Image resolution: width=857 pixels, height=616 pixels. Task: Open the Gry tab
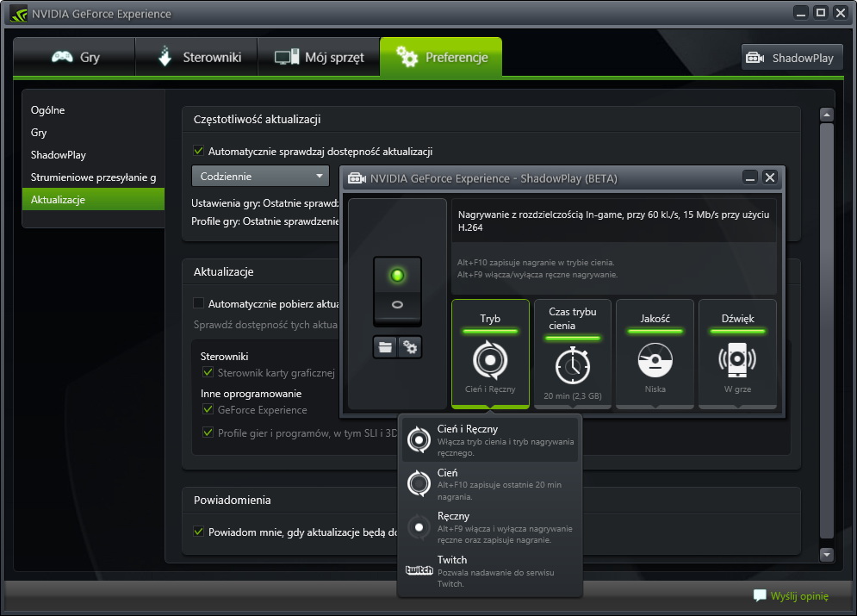click(x=74, y=57)
